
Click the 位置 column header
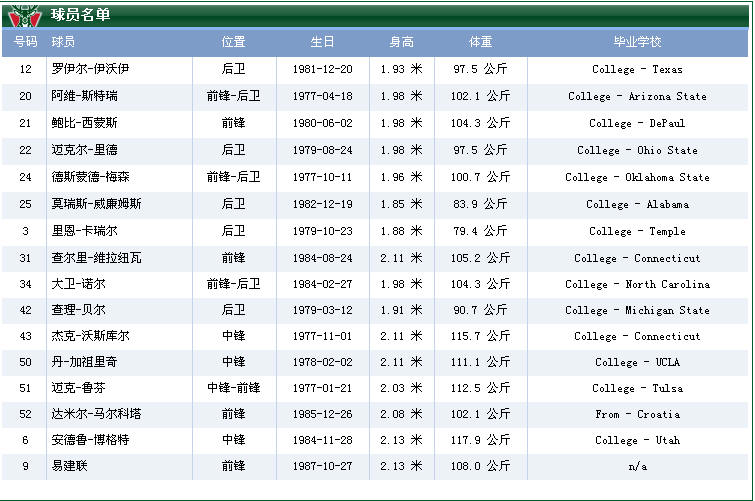(234, 42)
